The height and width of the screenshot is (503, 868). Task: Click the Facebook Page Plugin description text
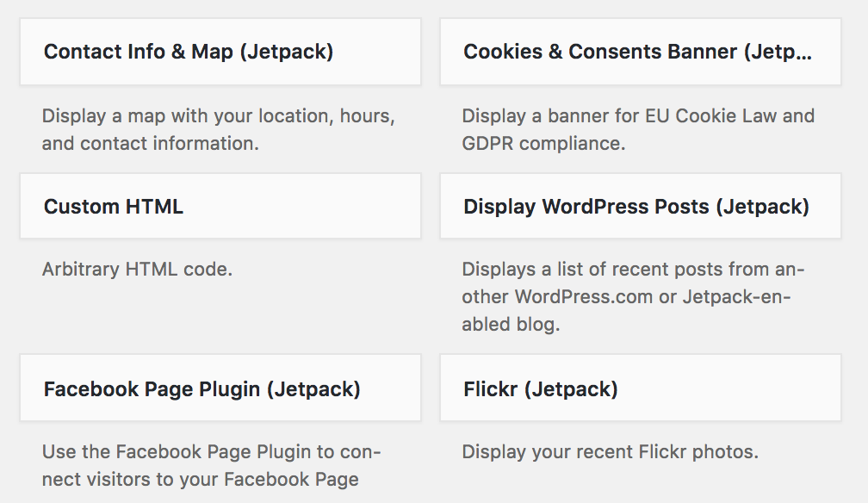tap(212, 465)
